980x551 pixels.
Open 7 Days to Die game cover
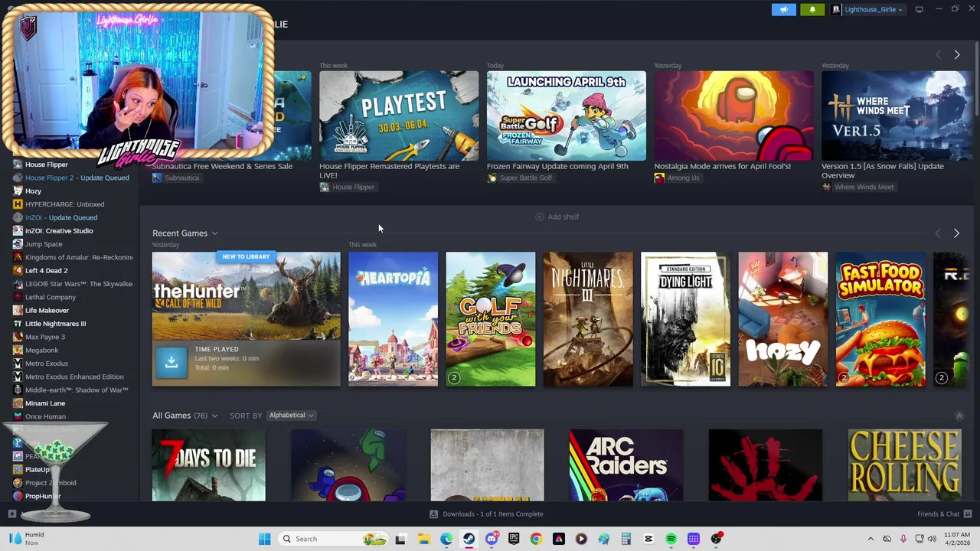pos(209,465)
